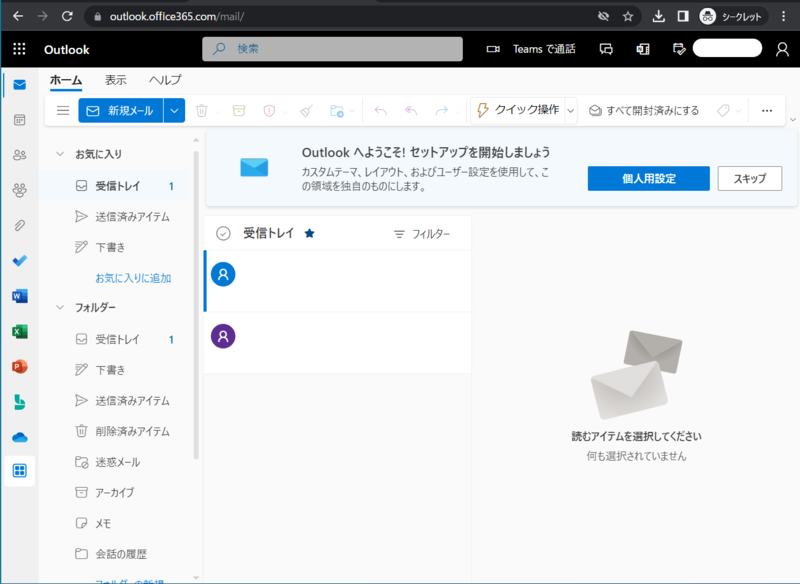Screen dimensions: 800x584
Task: Collapse the お気に入り section chevron
Action: point(60,154)
